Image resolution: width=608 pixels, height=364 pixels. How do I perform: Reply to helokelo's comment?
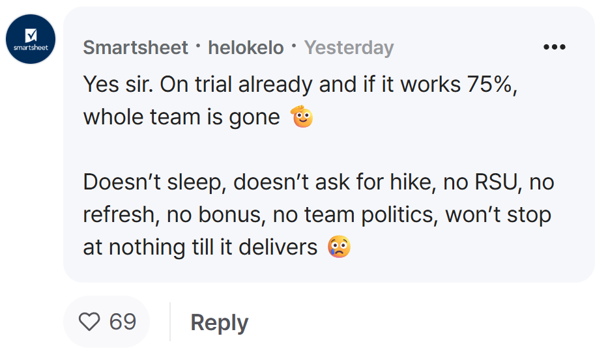tap(220, 322)
